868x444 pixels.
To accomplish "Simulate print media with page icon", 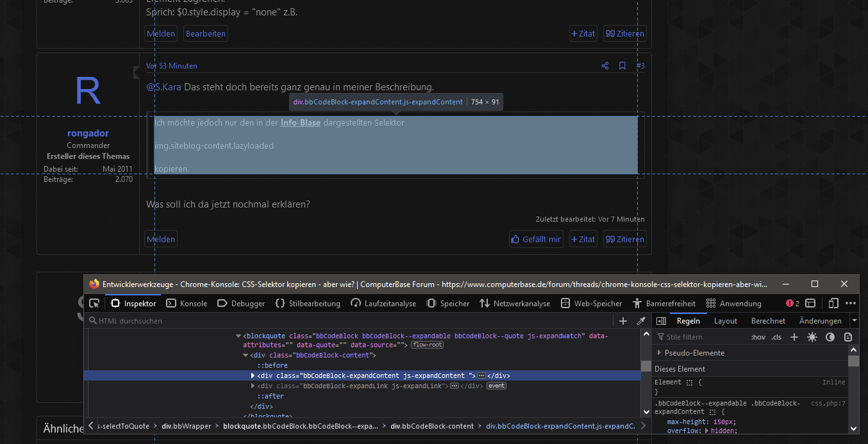I will tap(848, 337).
